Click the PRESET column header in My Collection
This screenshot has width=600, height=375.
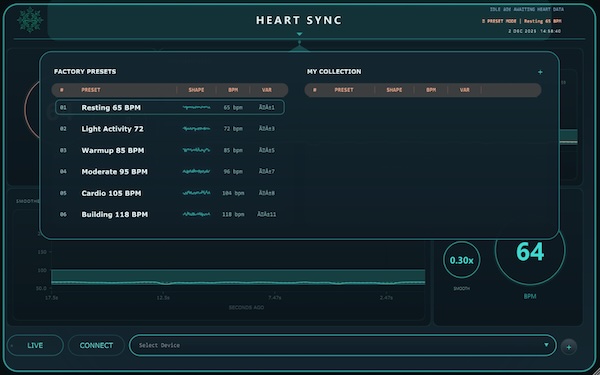[x=344, y=90]
